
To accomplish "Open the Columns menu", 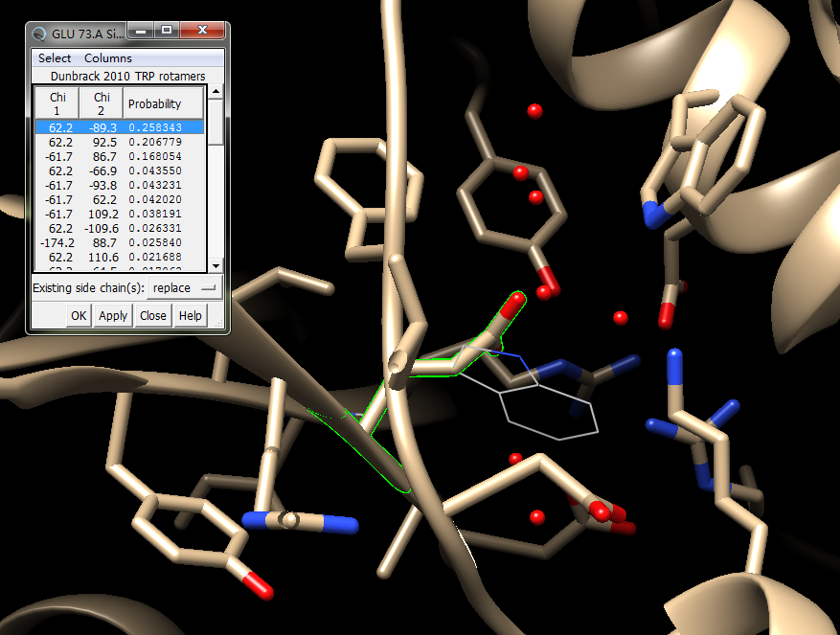I will (108, 58).
